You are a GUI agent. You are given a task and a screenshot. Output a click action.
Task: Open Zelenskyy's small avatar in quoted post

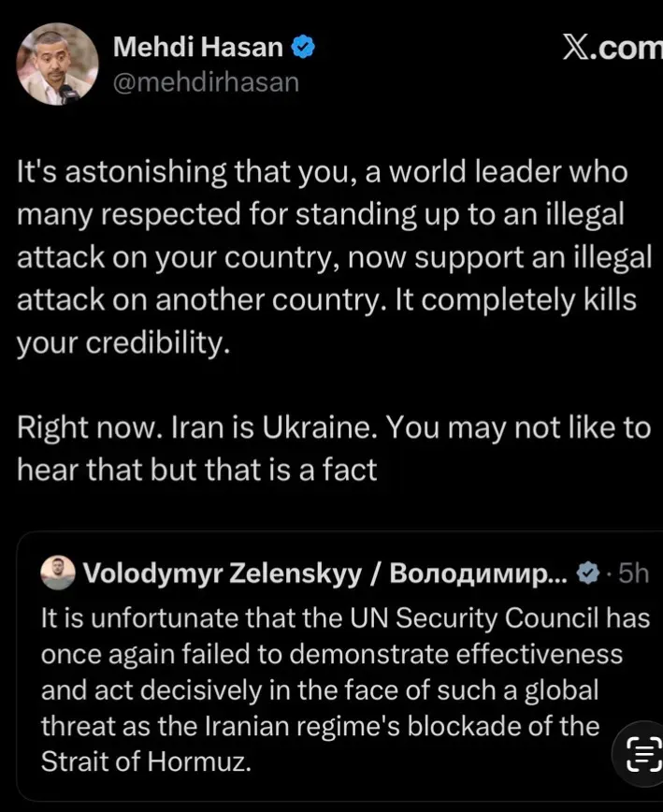[59, 573]
